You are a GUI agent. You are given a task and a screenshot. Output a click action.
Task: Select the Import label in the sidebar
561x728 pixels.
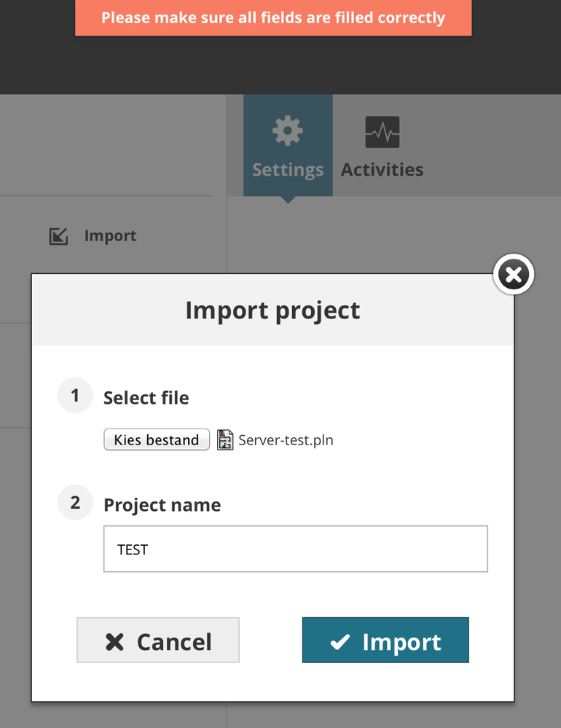(x=110, y=236)
